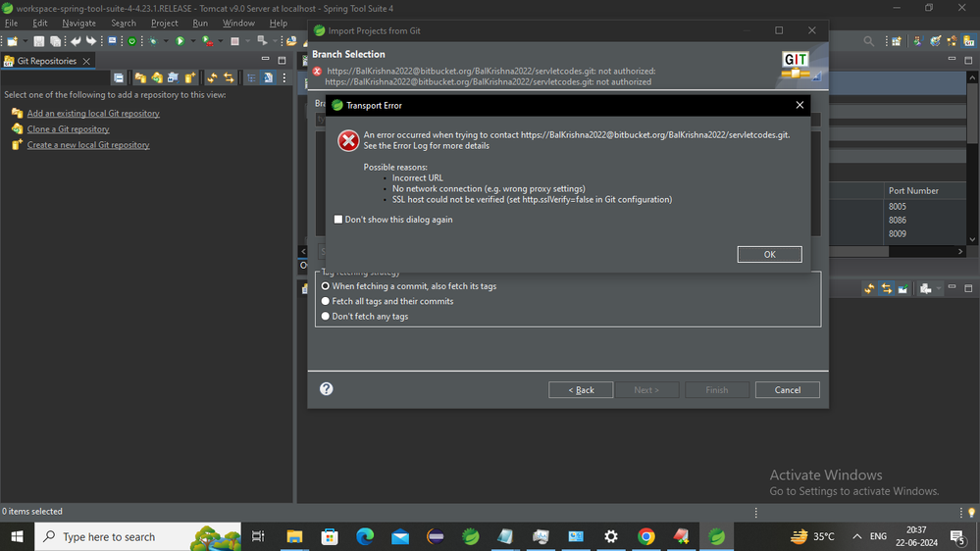This screenshot has width=980, height=551.
Task: Click the green Run play icon
Action: [180, 41]
